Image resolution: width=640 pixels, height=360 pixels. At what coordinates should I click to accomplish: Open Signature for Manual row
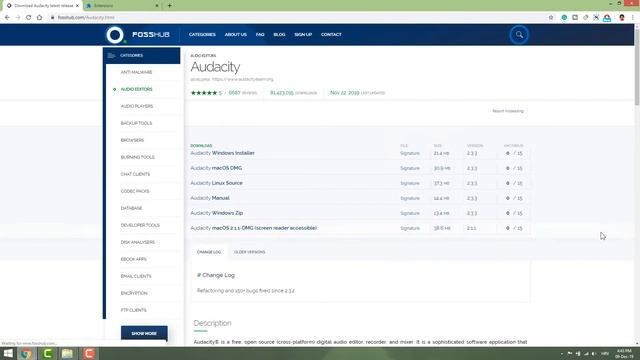(x=410, y=198)
